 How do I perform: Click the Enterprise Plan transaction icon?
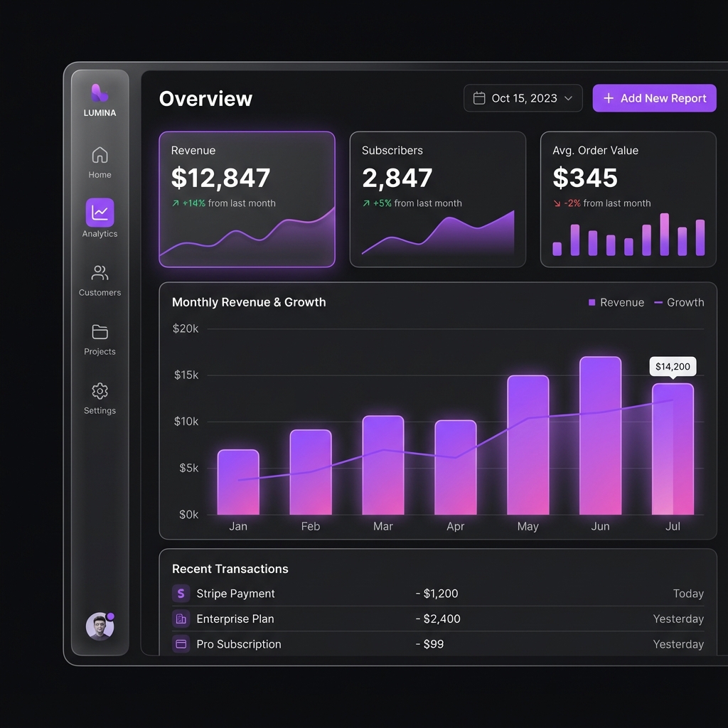(x=180, y=619)
